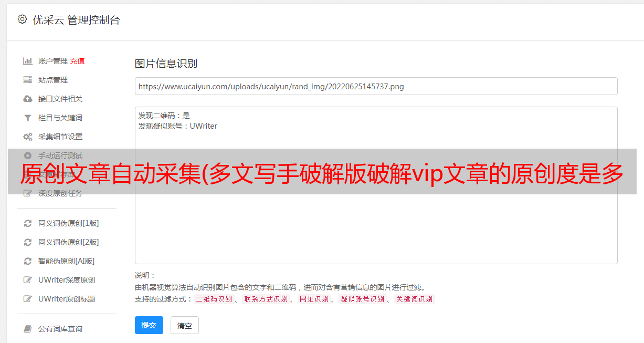Submit the form with 提交 button
This screenshot has width=644, height=343.
tap(149, 325)
